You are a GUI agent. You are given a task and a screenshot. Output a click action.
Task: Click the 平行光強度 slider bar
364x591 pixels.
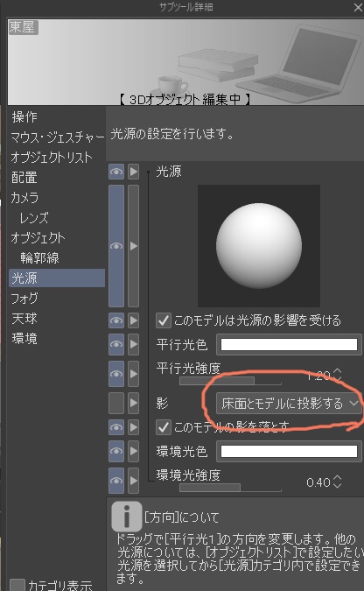[230, 381]
